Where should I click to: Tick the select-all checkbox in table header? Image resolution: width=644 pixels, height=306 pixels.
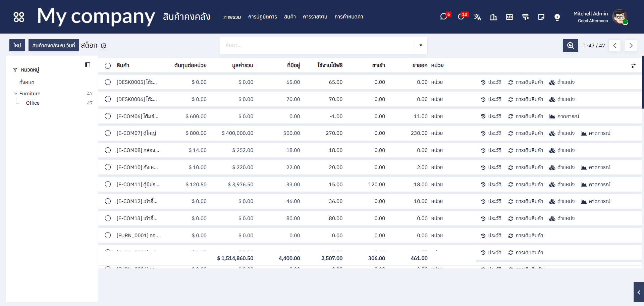pos(108,66)
